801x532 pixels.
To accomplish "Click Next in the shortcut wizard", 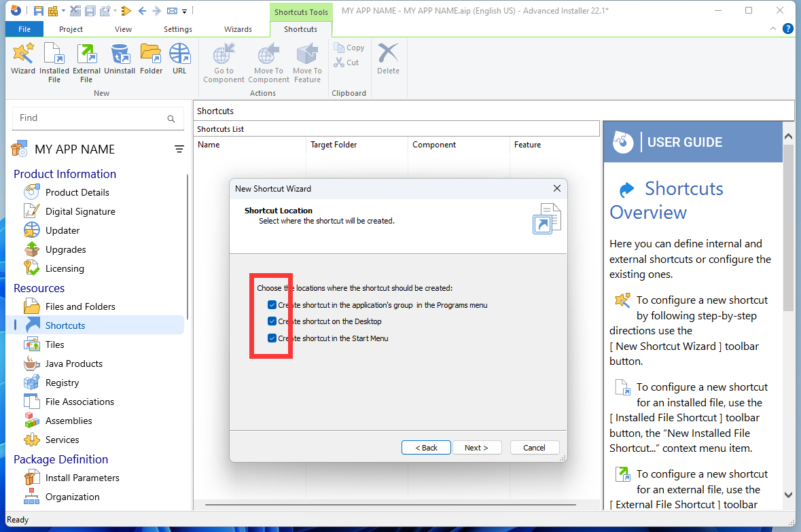I will 476,448.
